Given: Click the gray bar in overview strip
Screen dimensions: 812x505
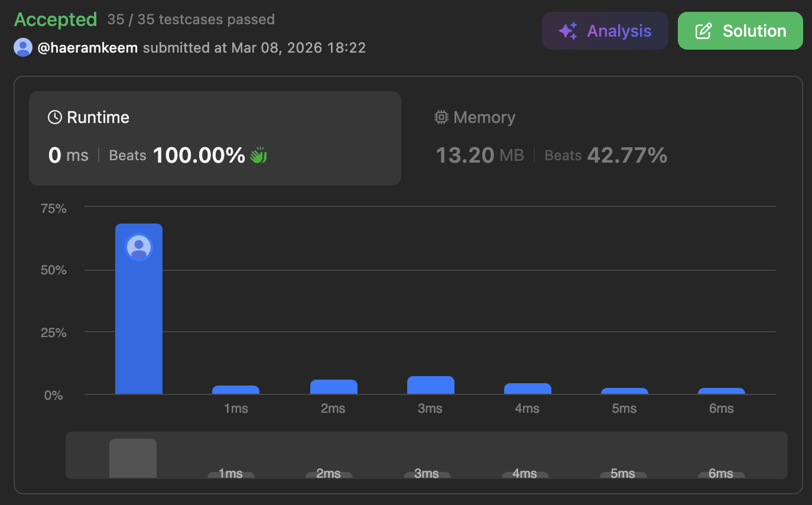Looking at the screenshot, I should 133,458.
